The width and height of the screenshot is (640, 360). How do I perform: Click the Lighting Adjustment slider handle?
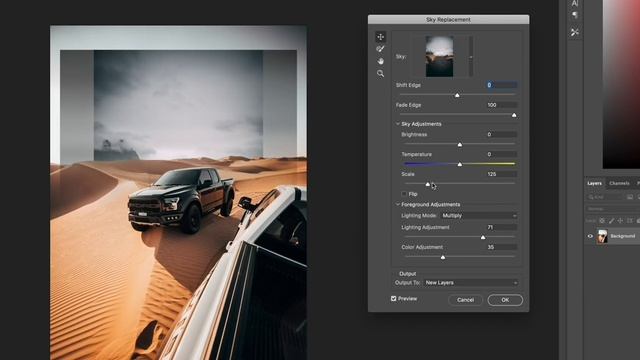tap(483, 237)
